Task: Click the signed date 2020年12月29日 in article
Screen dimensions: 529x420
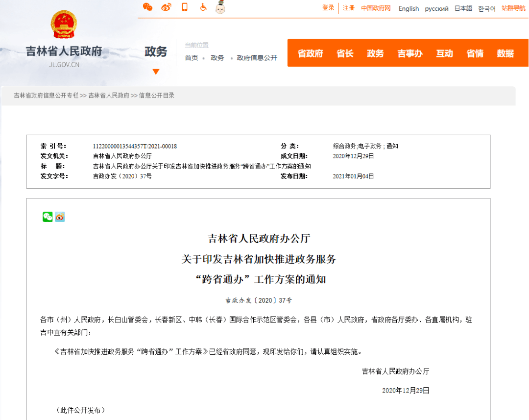Action: point(406,391)
